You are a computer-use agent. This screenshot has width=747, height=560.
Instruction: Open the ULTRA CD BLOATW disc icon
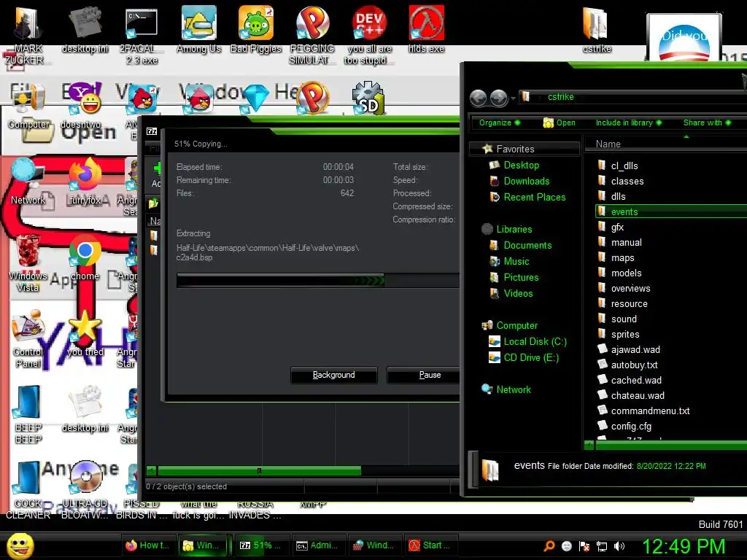85,491
